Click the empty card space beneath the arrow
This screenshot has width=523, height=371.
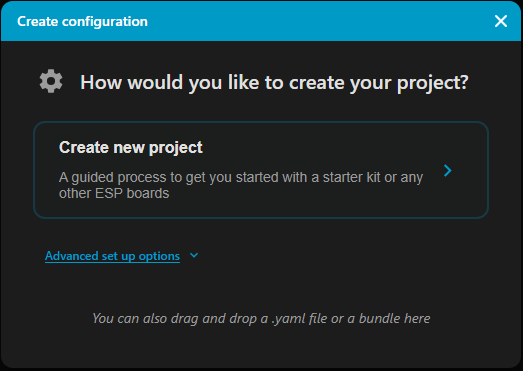448,199
